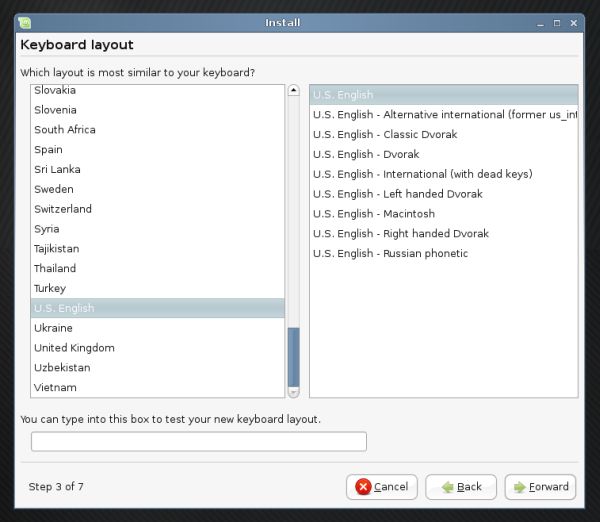Pick Left handed Dvorak variant
600x522 pixels.
point(443,194)
